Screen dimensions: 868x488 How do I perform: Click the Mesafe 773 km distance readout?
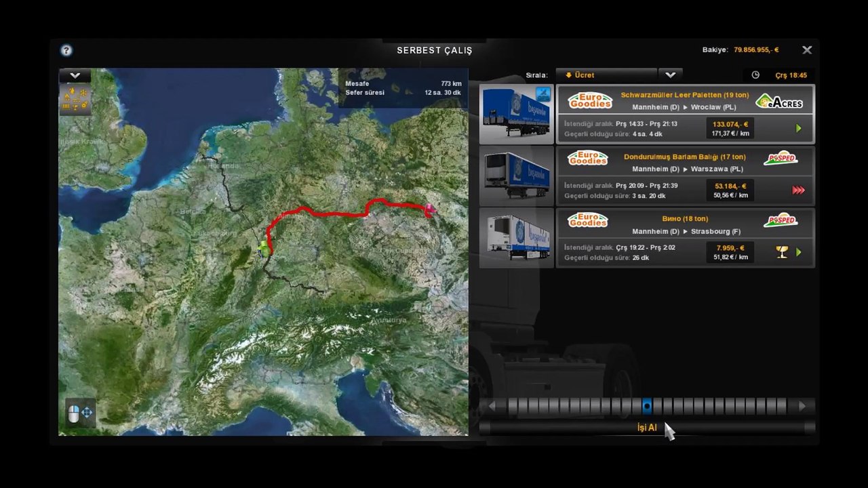click(x=403, y=83)
